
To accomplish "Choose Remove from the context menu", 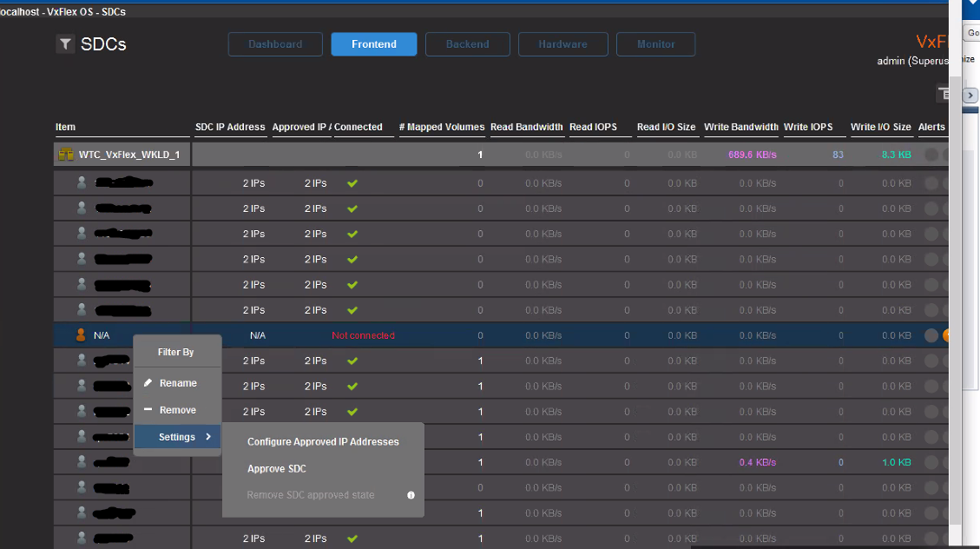I will [177, 410].
